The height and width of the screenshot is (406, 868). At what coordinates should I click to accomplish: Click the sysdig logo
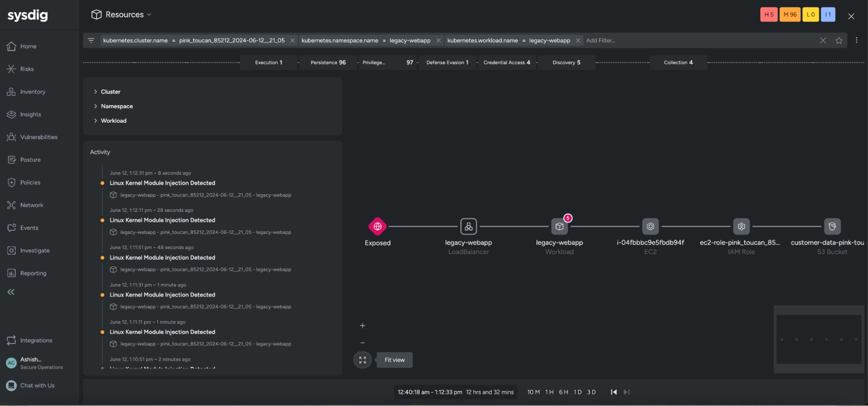click(28, 15)
